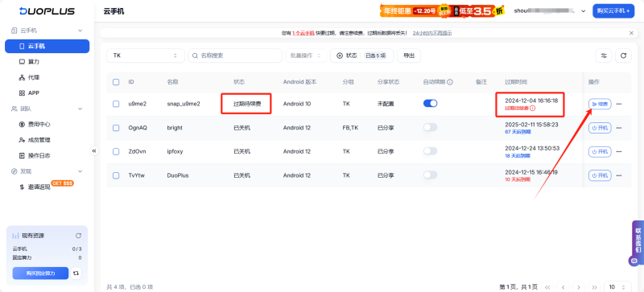
Task: Open more options for the bright row
Action: (619, 128)
